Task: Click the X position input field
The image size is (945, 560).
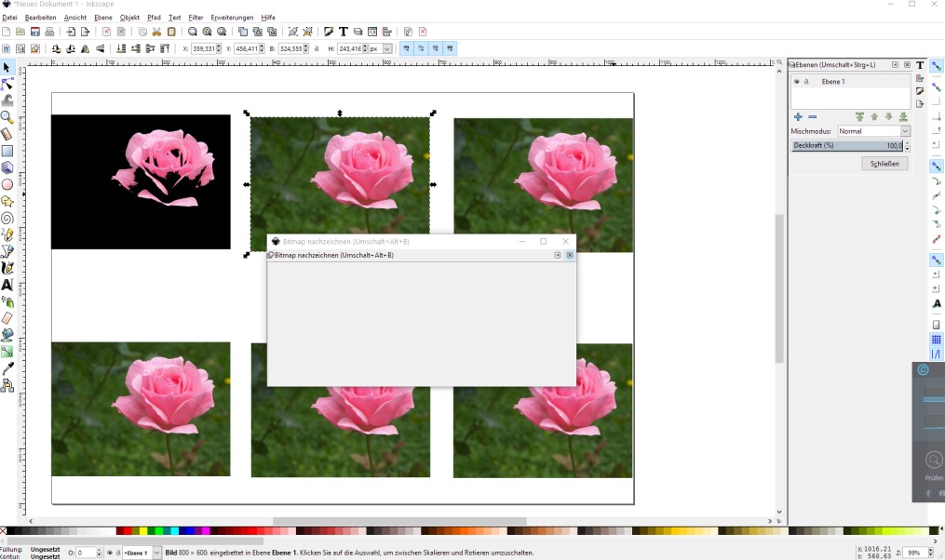Action: pos(206,48)
